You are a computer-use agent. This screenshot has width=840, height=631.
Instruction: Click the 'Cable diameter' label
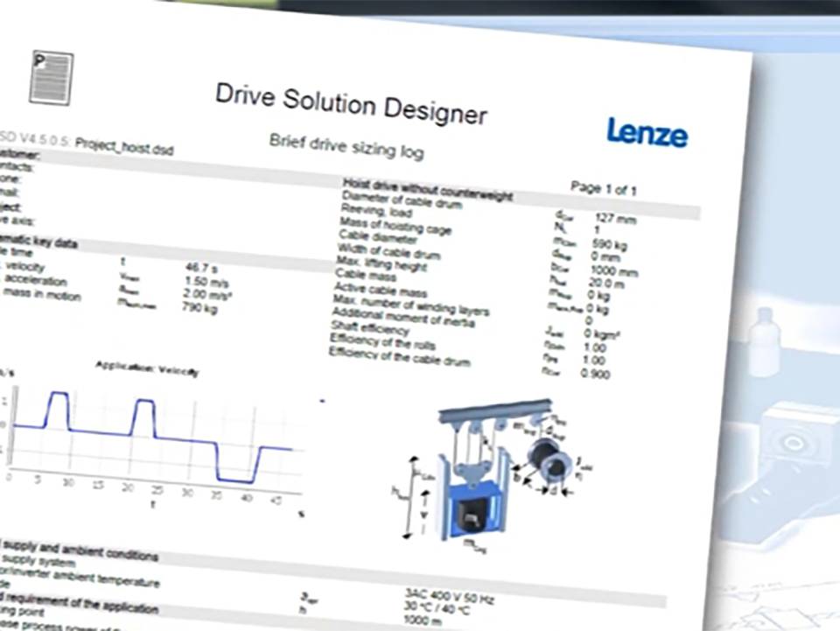pyautogui.click(x=378, y=237)
